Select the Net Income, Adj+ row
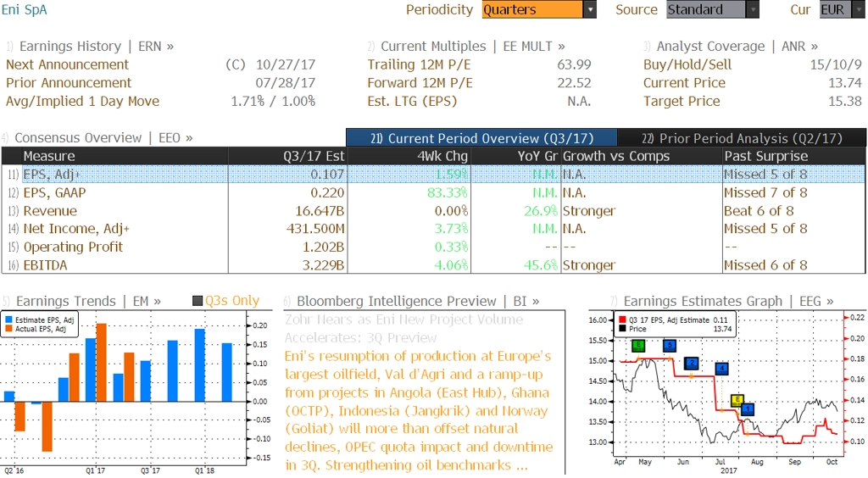Viewport: 868px width, 478px height. pos(433,229)
